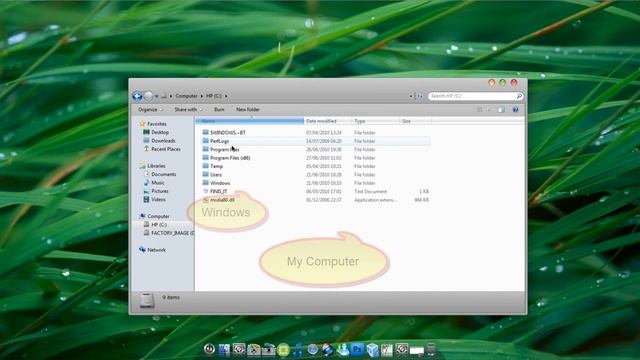This screenshot has height=360, width=640.
Task: Click the Users folder icon
Action: 206,174
